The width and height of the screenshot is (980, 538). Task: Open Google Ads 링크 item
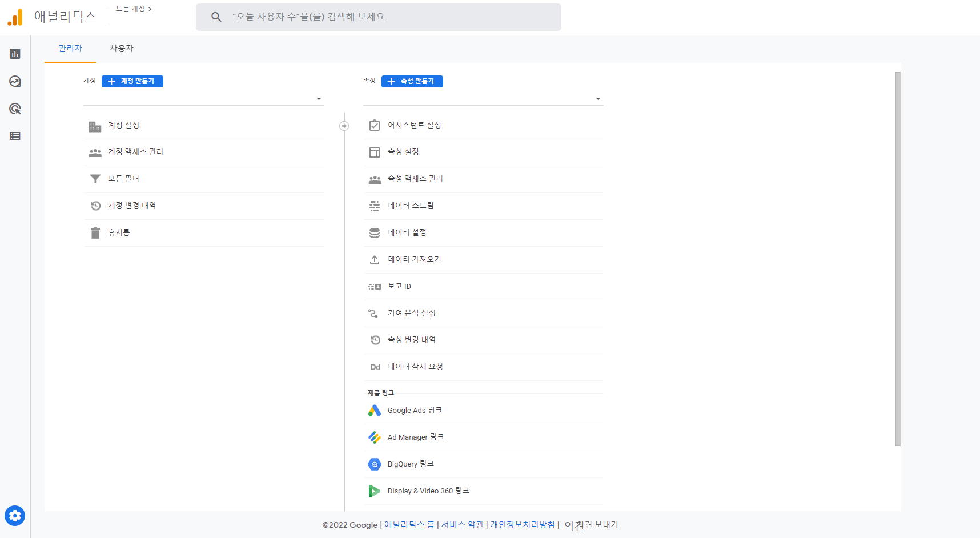tap(484, 411)
